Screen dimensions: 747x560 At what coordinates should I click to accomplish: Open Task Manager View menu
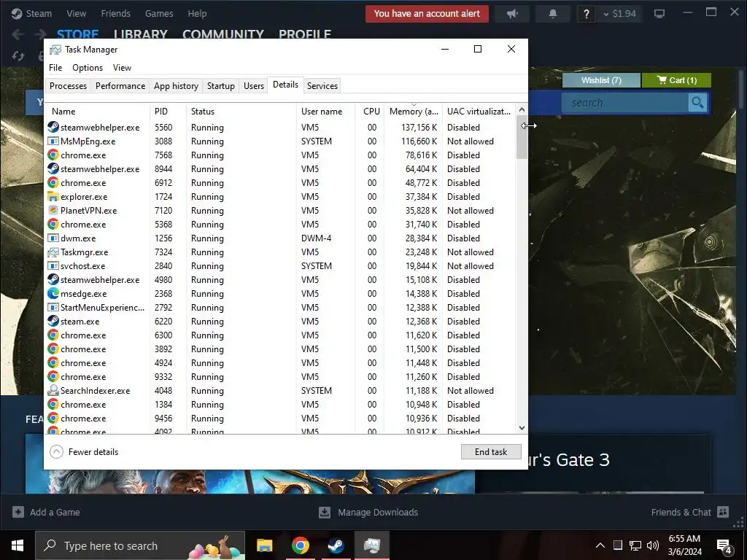[122, 68]
